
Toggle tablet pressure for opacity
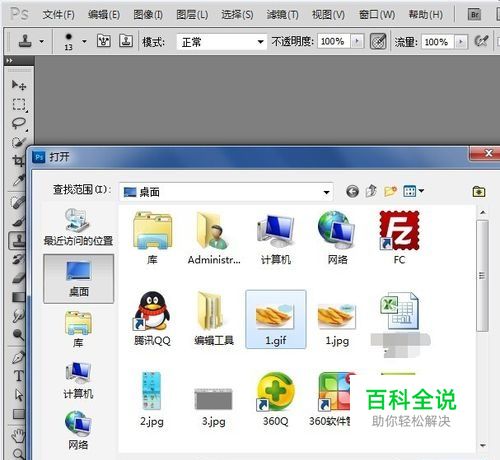click(x=378, y=42)
